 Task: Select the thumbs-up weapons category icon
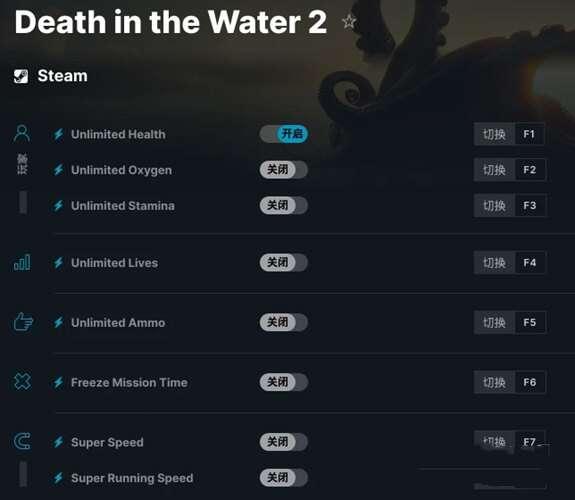coord(23,322)
